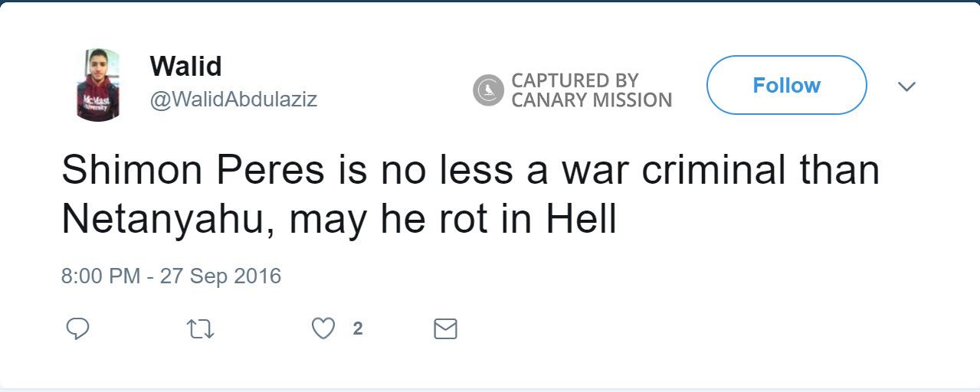Click the word "Hell" in the tweet

click(x=581, y=220)
